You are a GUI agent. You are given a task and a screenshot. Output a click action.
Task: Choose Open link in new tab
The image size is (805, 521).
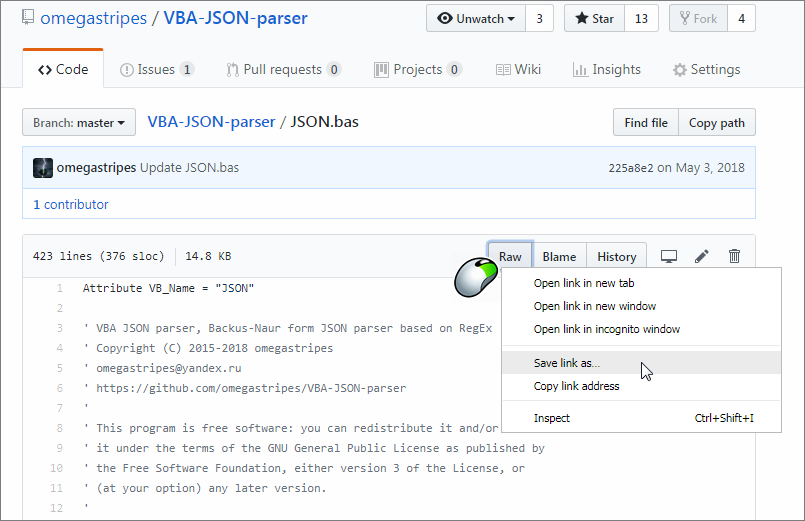641,283
